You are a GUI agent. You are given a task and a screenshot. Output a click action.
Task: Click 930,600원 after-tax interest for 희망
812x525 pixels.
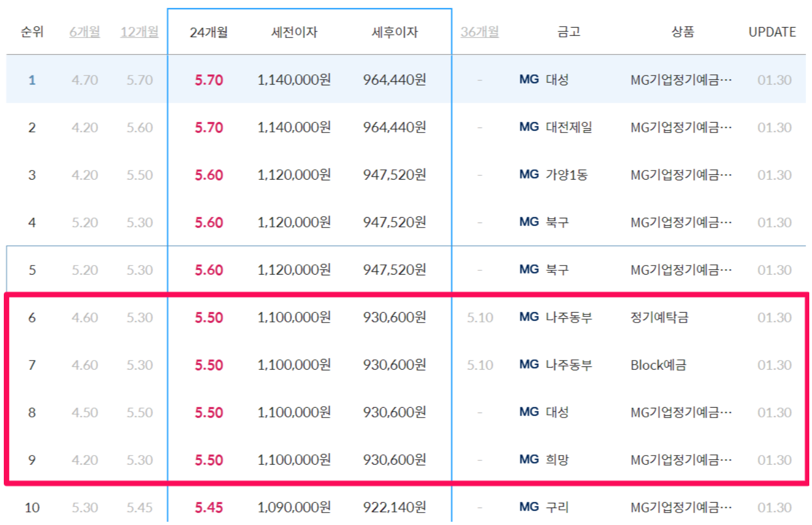point(394,460)
